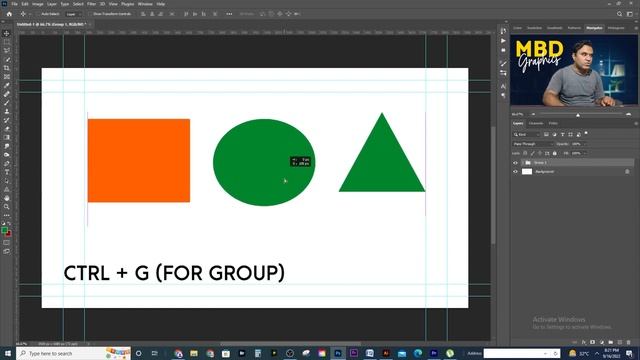
Task: Open Photoshop icon in the taskbar
Action: [x=338, y=353]
